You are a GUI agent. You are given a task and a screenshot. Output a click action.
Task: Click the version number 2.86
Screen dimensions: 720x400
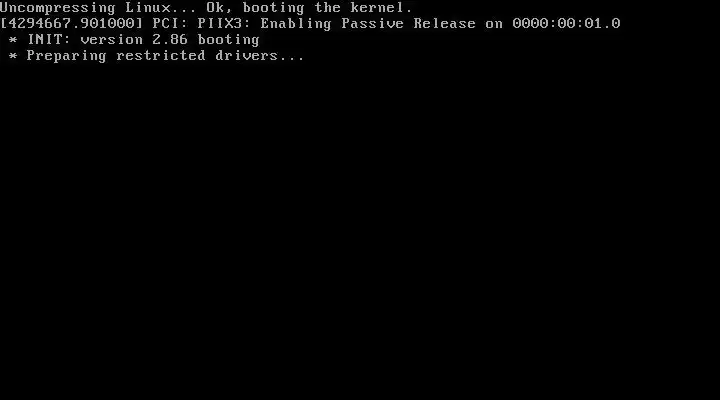(x=170, y=39)
